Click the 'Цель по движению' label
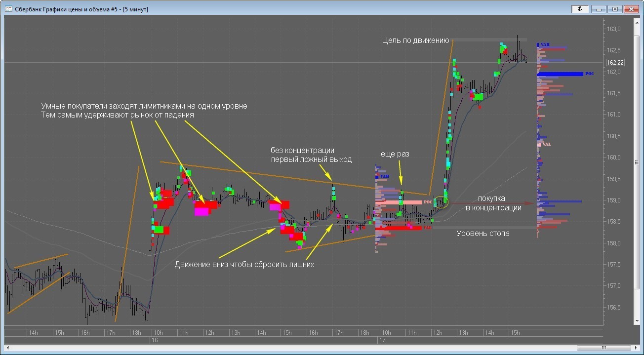 (x=415, y=40)
